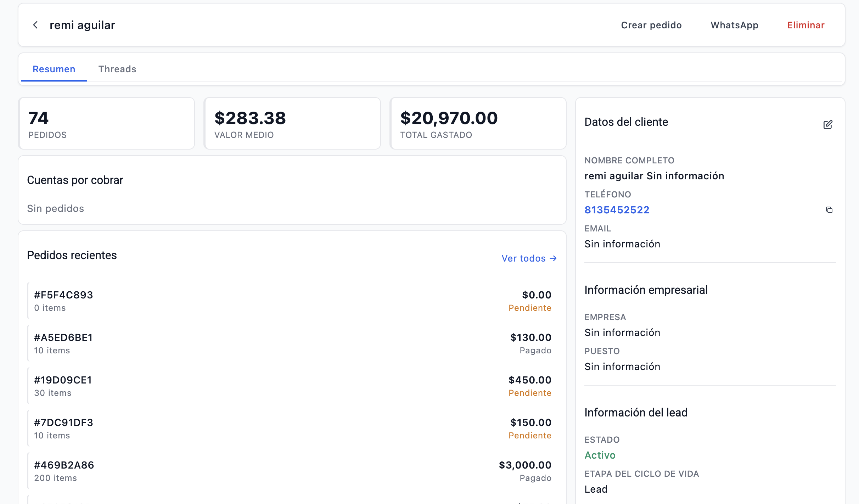The width and height of the screenshot is (859, 504).
Task: Click the Activo lead status value
Action: (x=600, y=455)
